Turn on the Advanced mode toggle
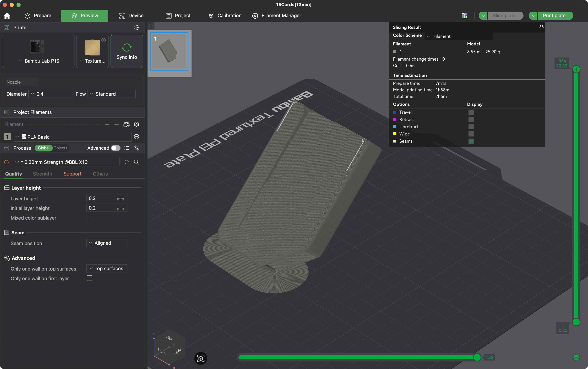Image resolution: width=588 pixels, height=369 pixels. point(116,148)
